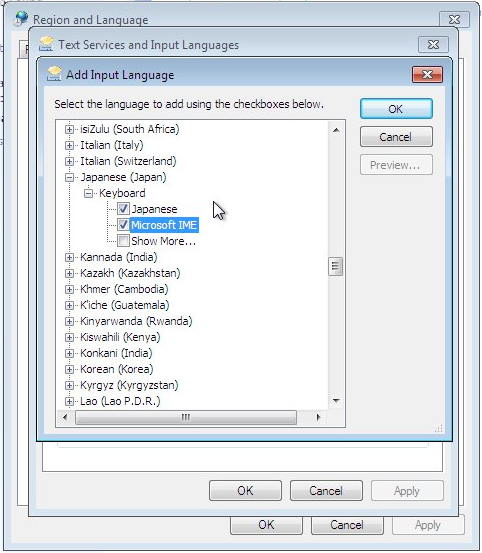Click the vertical scrollbar thumb
Viewport: 482px width, 553px height.
tap(336, 267)
